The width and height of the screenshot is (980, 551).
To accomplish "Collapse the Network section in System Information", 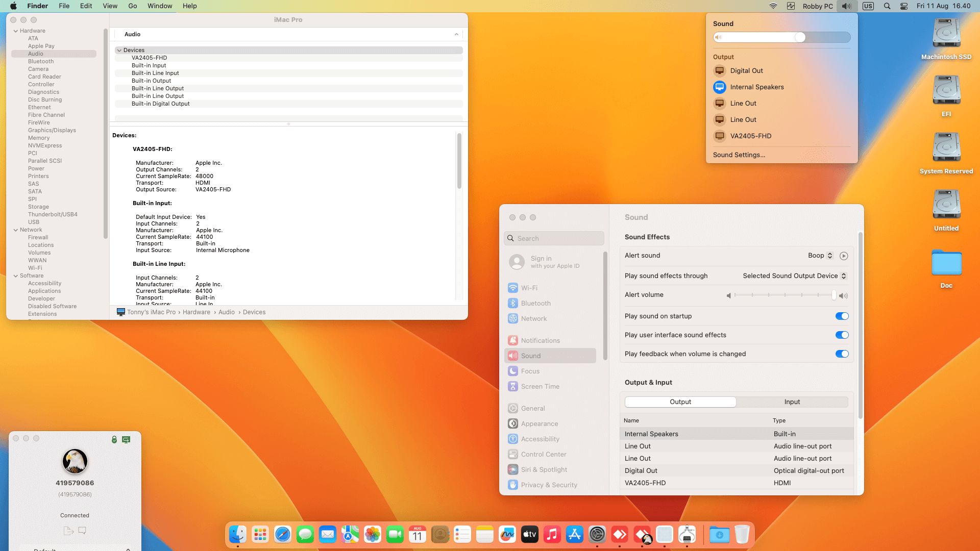I will pyautogui.click(x=15, y=230).
